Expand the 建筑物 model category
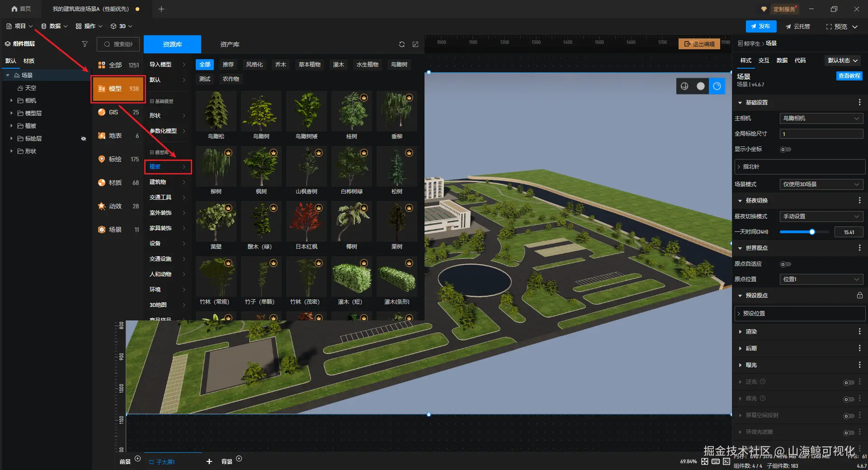The image size is (868, 470). [168, 182]
